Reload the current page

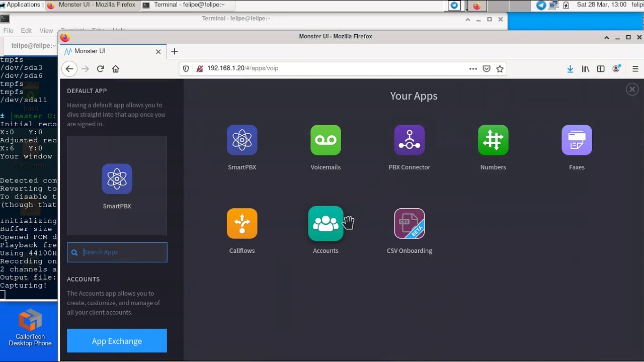coord(100,69)
